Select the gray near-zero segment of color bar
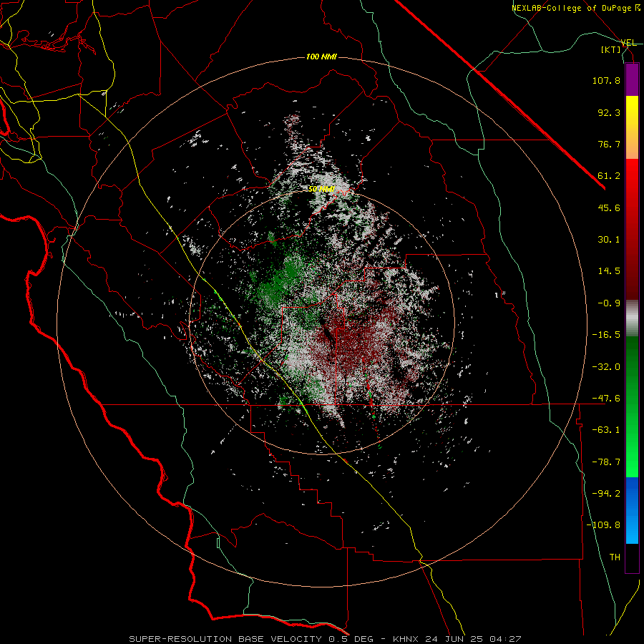Viewport: 644px width, 644px height. coord(632,318)
